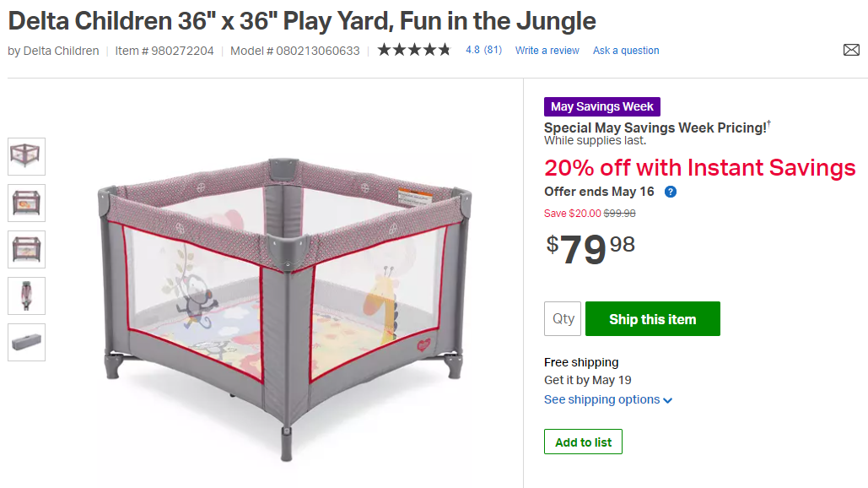Image resolution: width=868 pixels, height=488 pixels.
Task: Select the second thumbnail showing front view
Action: click(27, 203)
